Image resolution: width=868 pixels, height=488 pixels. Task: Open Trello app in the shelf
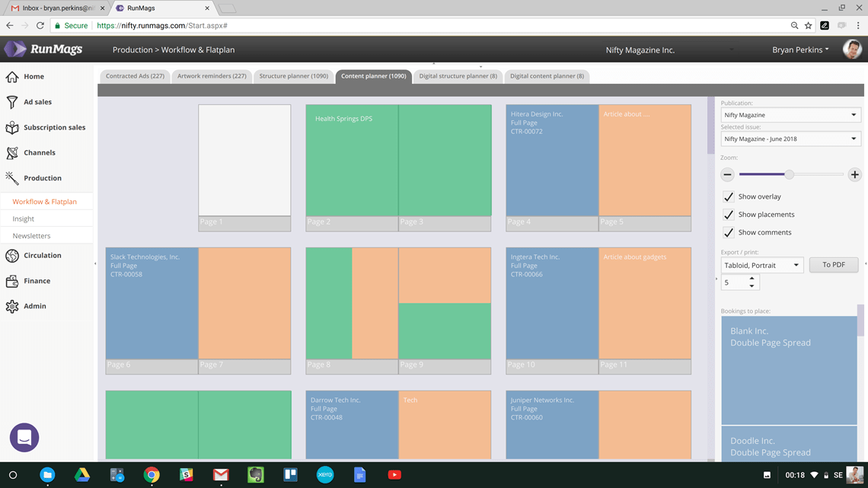[x=290, y=475]
